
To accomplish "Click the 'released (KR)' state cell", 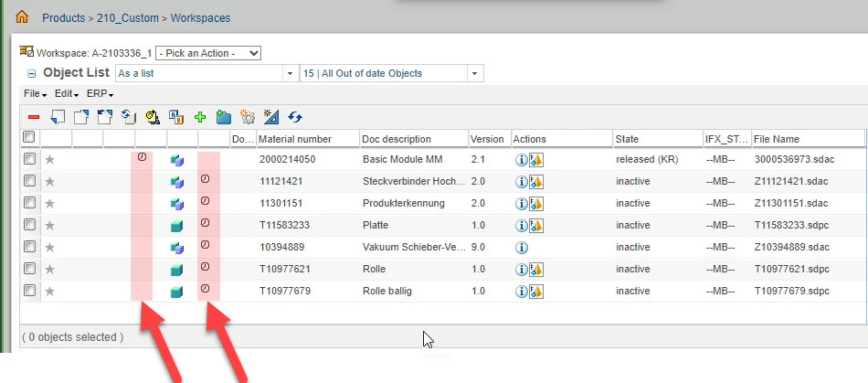I will [x=647, y=159].
